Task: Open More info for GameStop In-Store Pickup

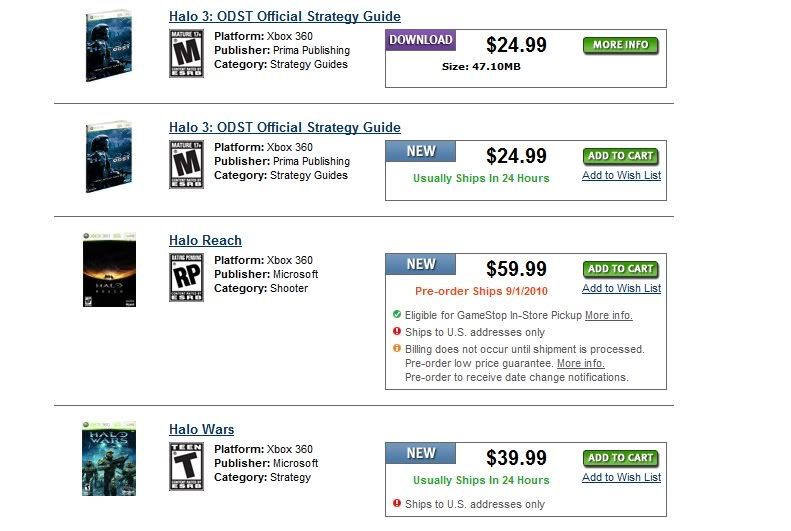Action: tap(609, 315)
